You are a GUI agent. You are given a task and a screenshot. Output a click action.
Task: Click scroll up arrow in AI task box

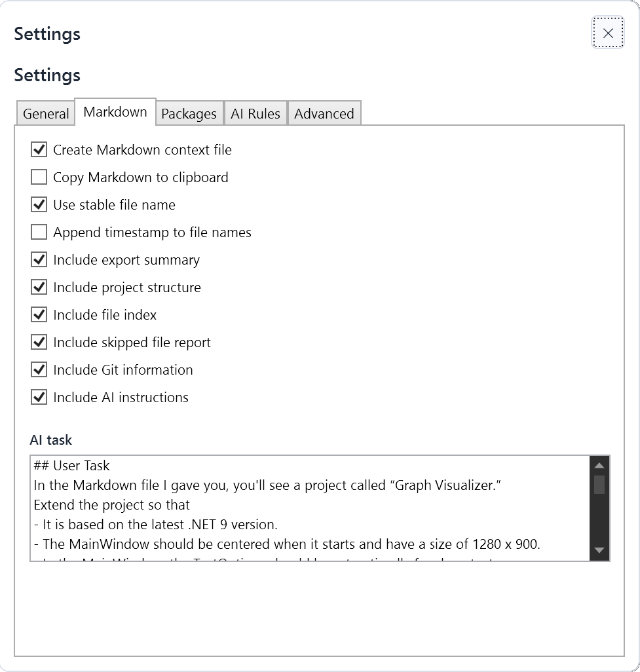coord(599,466)
